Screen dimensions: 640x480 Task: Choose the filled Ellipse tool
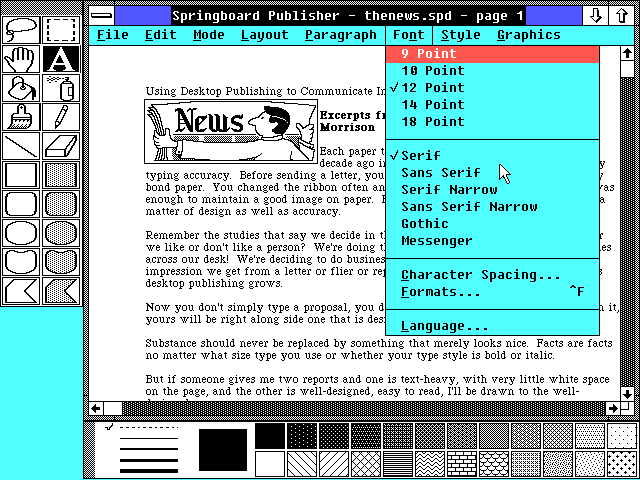pyautogui.click(x=61, y=233)
